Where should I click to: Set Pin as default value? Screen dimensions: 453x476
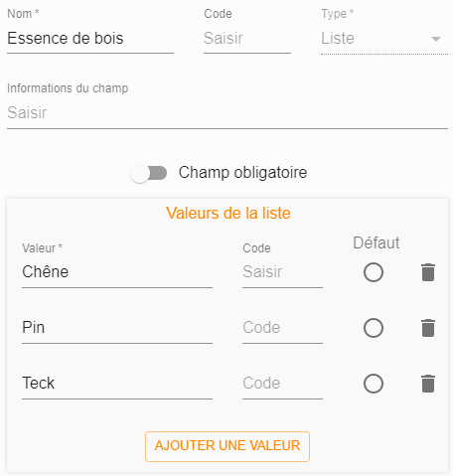[x=374, y=328]
